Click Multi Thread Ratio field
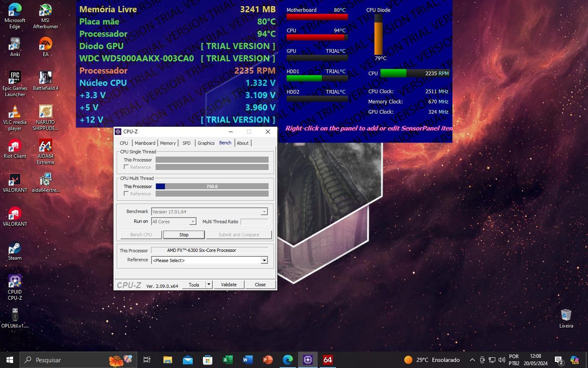The image size is (588, 368). [x=254, y=222]
